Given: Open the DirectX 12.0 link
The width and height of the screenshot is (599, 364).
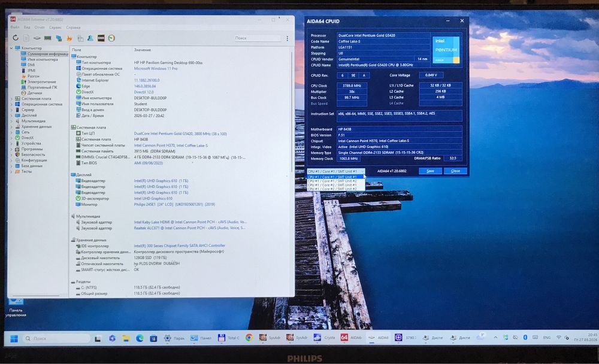Looking at the screenshot, I should pyautogui.click(x=144, y=92).
